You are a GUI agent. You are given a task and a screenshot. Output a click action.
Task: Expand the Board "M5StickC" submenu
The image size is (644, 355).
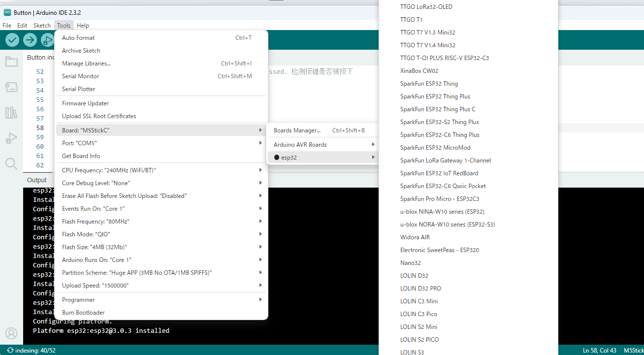[161, 130]
